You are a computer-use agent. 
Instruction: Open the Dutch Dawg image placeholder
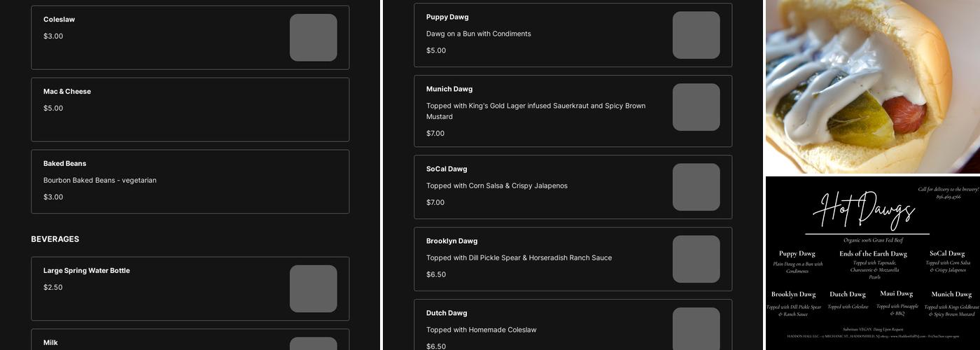tap(696, 329)
